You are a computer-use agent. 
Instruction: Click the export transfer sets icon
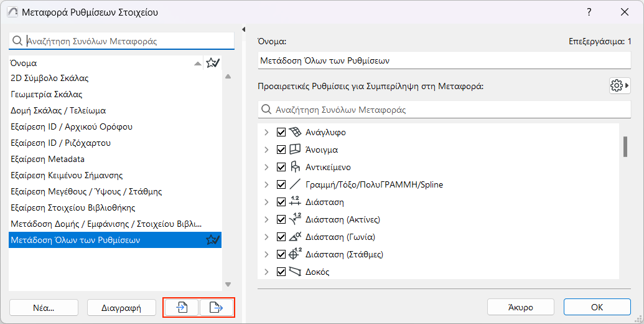pos(216,307)
